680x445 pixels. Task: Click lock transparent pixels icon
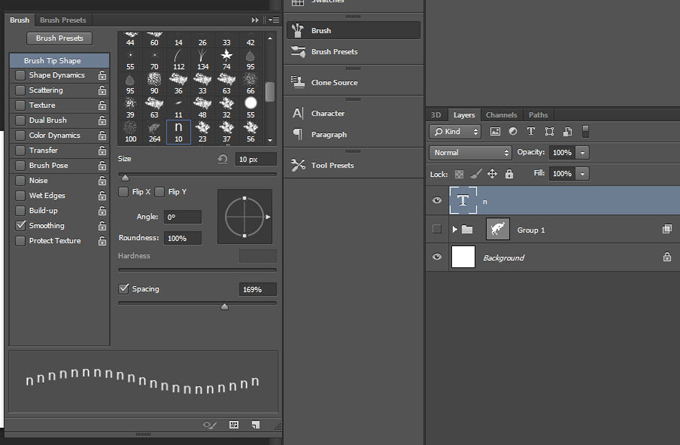tap(459, 174)
